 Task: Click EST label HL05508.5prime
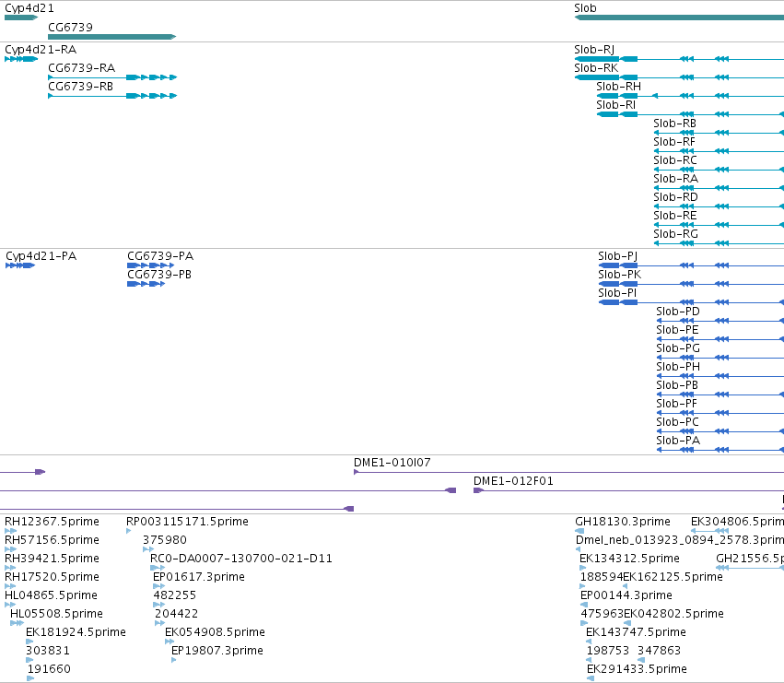pos(56,614)
